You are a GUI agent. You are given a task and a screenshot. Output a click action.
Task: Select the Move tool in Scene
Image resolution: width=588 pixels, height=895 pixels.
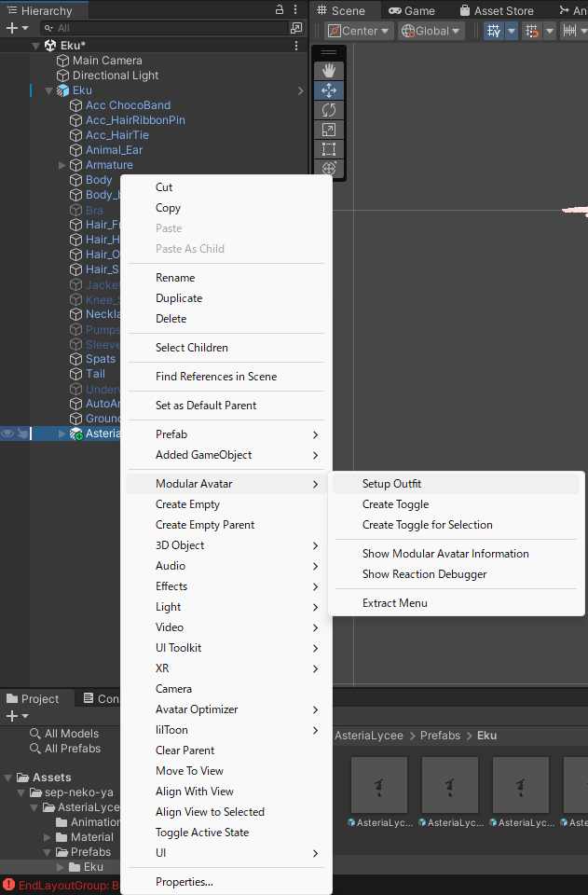tap(328, 90)
